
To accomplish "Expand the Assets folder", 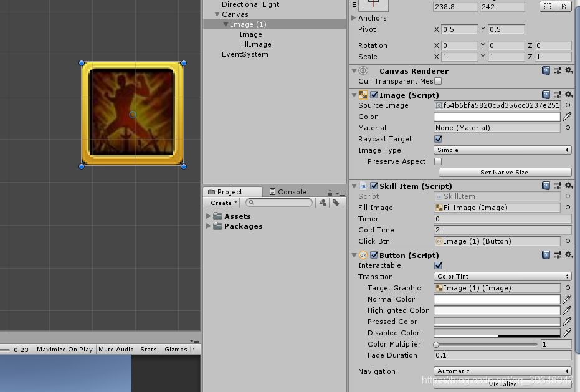I will (209, 216).
